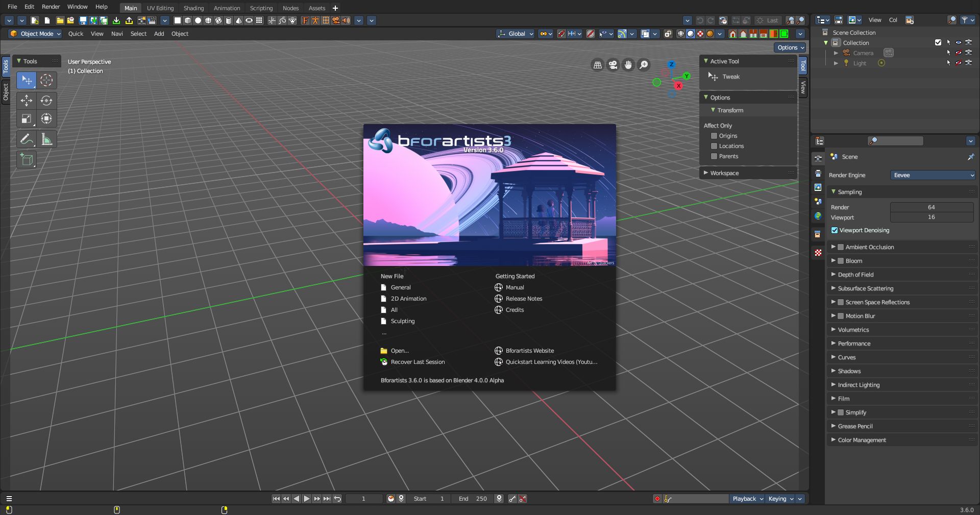Viewport: 980px width, 515px height.
Task: Add a monkey mesh from toolbar
Action: (292, 20)
